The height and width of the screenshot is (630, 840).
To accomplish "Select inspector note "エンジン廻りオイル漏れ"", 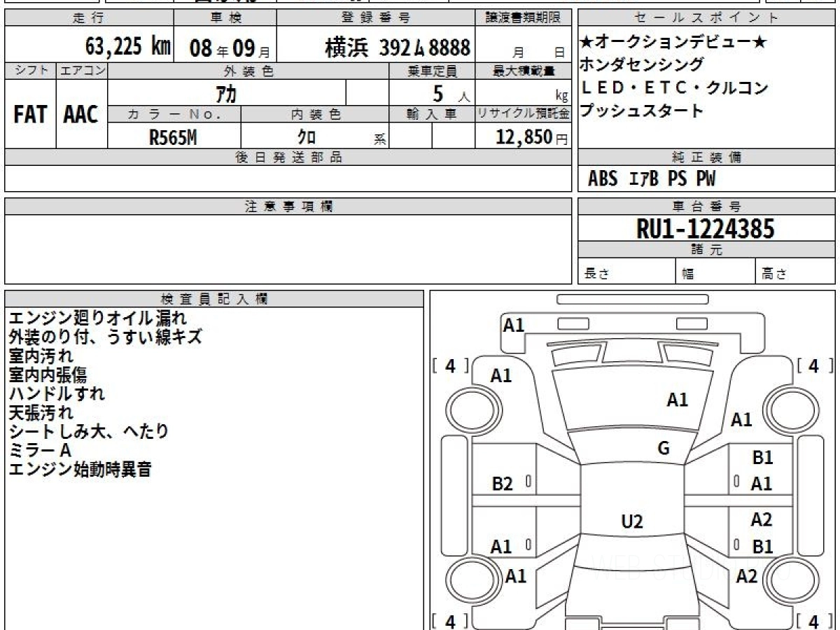I will pyautogui.click(x=98, y=318).
